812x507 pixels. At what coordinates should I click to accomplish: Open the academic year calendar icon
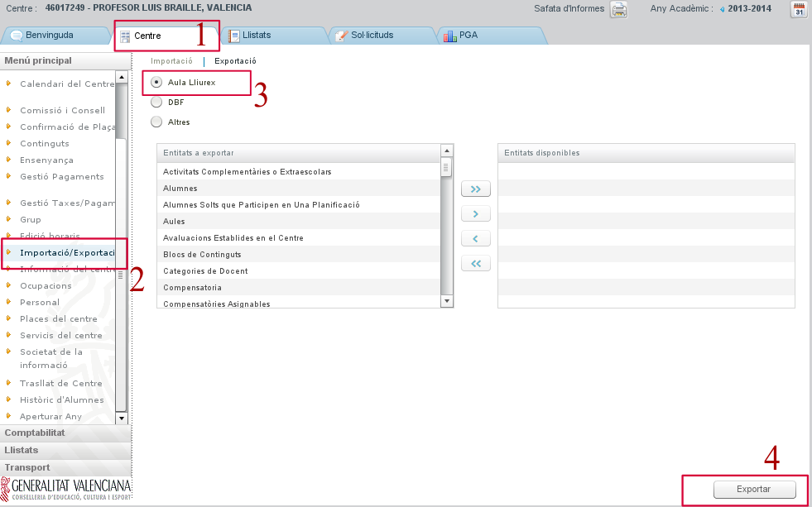click(798, 10)
